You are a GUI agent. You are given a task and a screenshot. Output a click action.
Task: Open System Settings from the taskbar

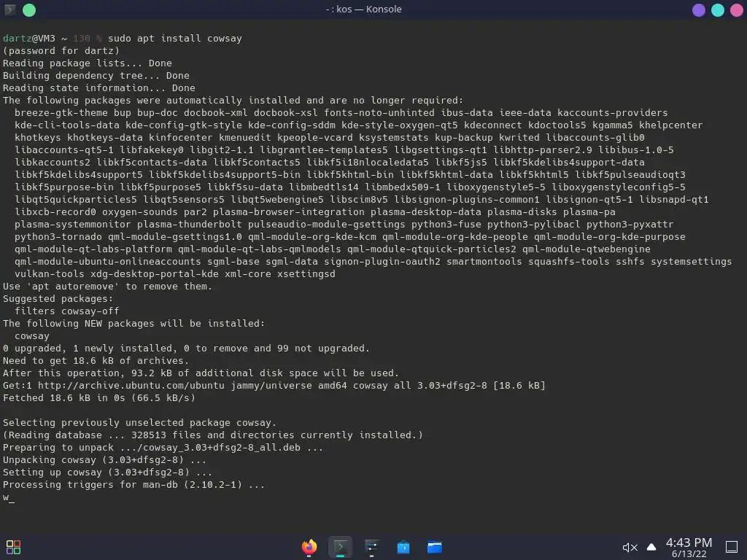pos(371,547)
